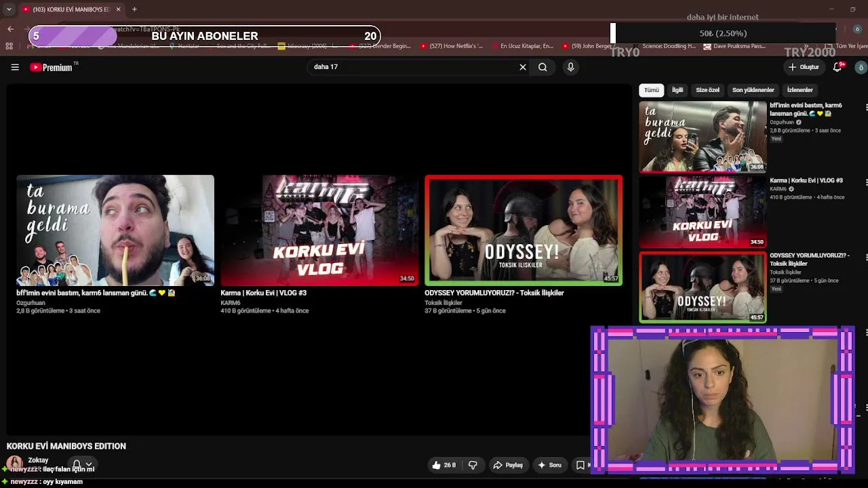Play the Korku Evi Vlog end-screen video
The image size is (868, 488).
pyautogui.click(x=319, y=230)
